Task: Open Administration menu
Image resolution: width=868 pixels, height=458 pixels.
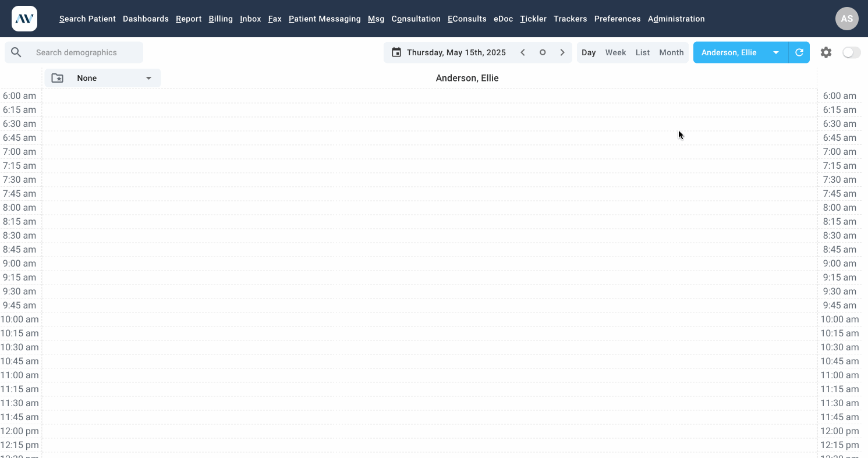Action: tap(676, 19)
